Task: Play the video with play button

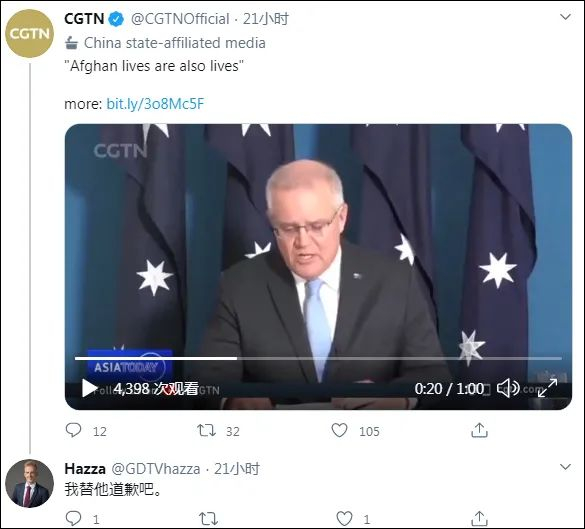Action: pyautogui.click(x=89, y=388)
